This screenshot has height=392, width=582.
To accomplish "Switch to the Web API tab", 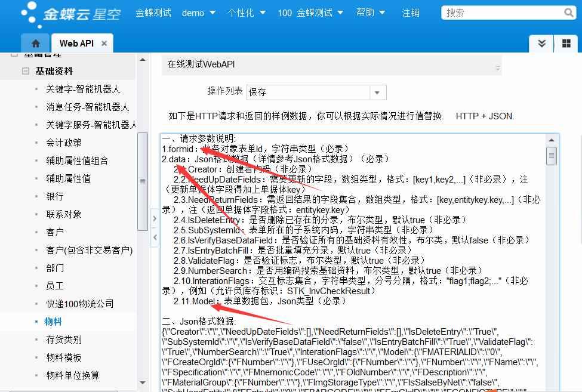I will (x=76, y=43).
